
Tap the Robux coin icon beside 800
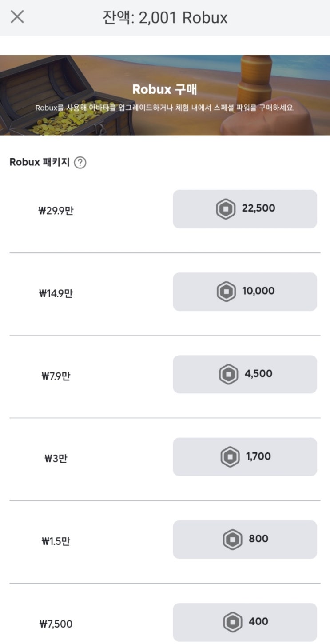[x=232, y=540]
